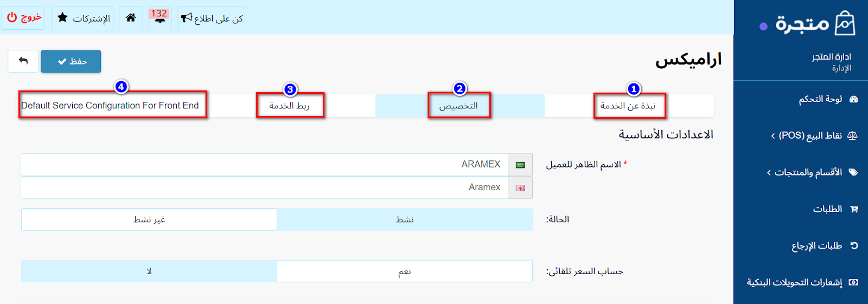This screenshot has width=868, height=304.
Task: Click the tag icon for categories and products
Action: [x=853, y=172]
